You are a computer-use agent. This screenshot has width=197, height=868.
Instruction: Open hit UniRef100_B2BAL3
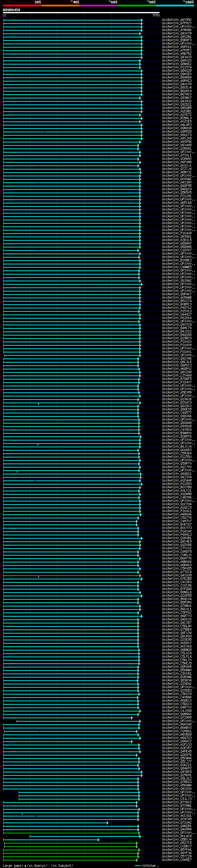[177, 118]
